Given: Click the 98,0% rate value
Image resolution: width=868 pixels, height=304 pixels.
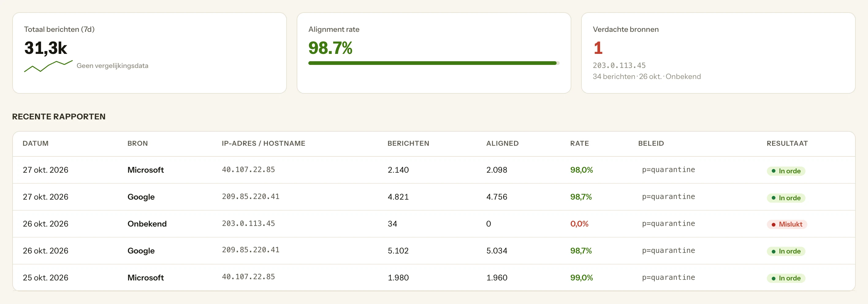Looking at the screenshot, I should (581, 170).
